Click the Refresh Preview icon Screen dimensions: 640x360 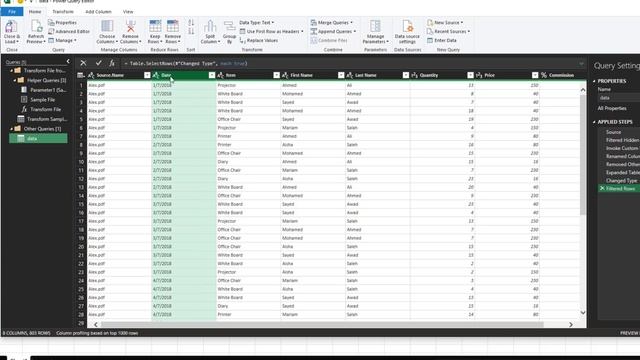pyautogui.click(x=36, y=26)
